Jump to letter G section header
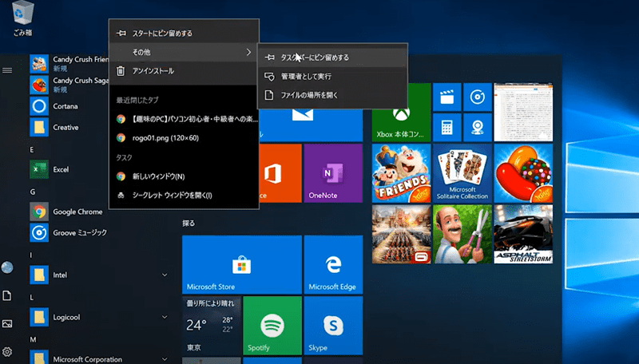Screen dimensions: 639x364 (32, 192)
